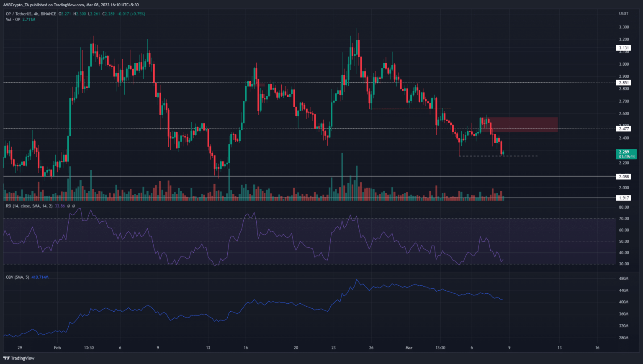Click the 3.131 price level label
Image resolution: width=643 pixels, height=364 pixels.
(624, 48)
